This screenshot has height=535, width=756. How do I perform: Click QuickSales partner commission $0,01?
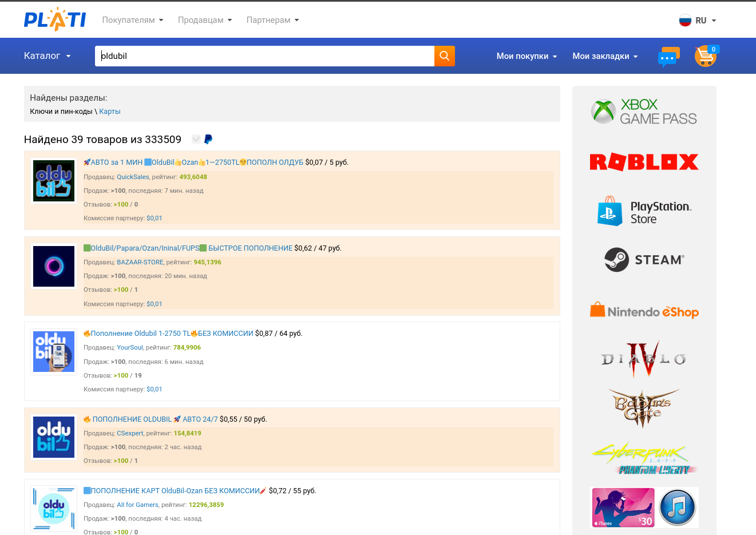[x=155, y=219]
